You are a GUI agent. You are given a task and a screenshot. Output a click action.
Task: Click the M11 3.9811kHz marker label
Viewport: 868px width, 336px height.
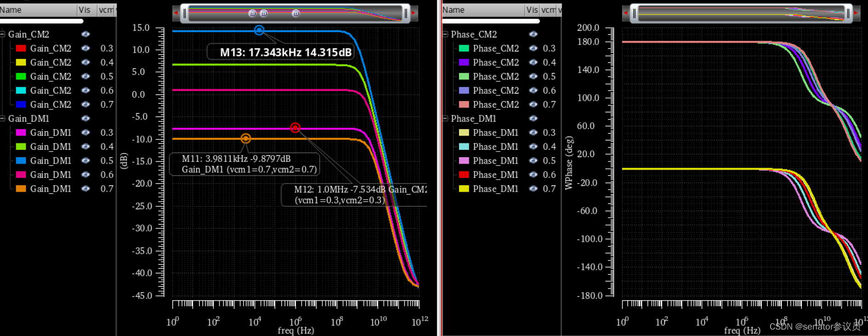245,164
